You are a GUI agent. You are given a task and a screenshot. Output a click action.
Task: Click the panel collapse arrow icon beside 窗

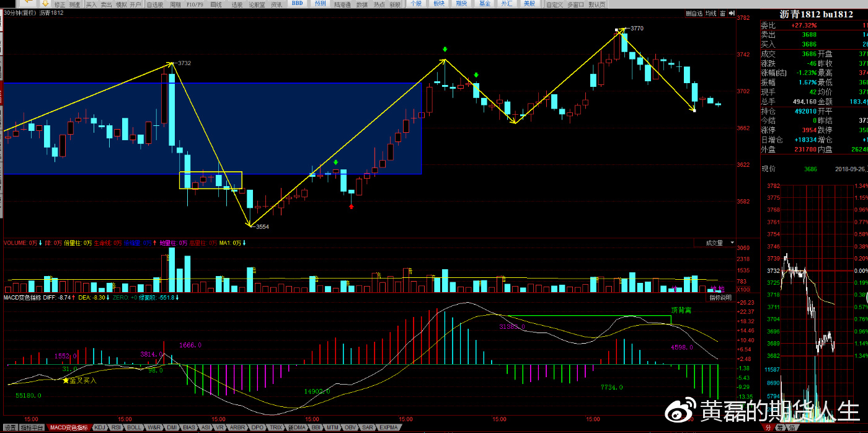tap(732, 13)
